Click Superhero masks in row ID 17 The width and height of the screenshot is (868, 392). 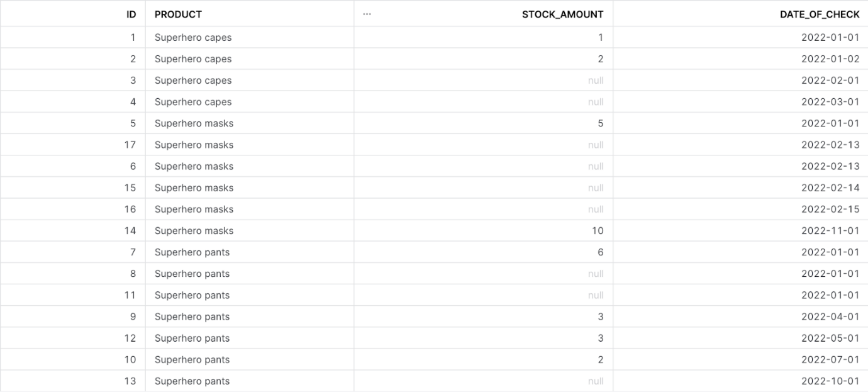pyautogui.click(x=194, y=145)
